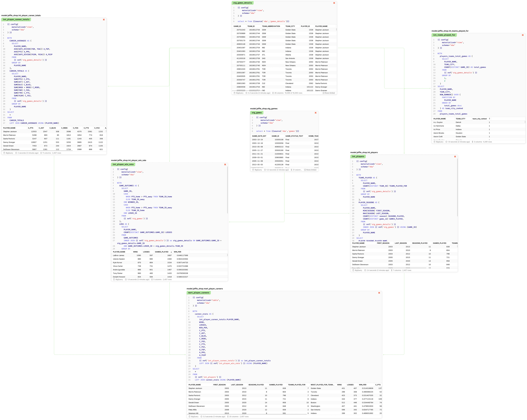Close the stg_games_details node
The image size is (527, 420).
click(x=334, y=3)
